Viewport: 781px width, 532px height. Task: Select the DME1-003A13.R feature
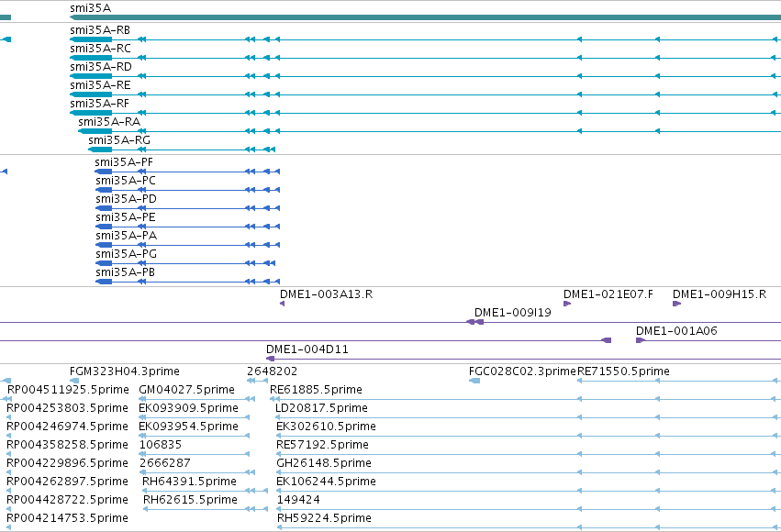point(326,294)
